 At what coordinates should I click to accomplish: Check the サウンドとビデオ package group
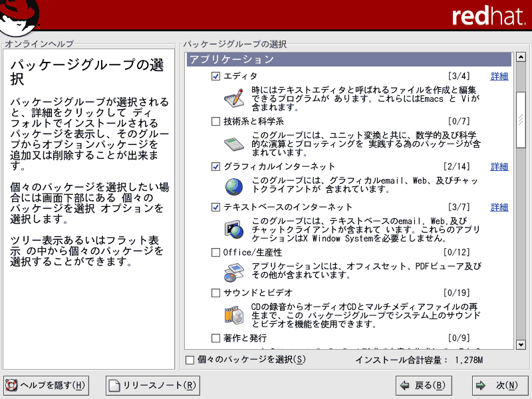pos(215,293)
